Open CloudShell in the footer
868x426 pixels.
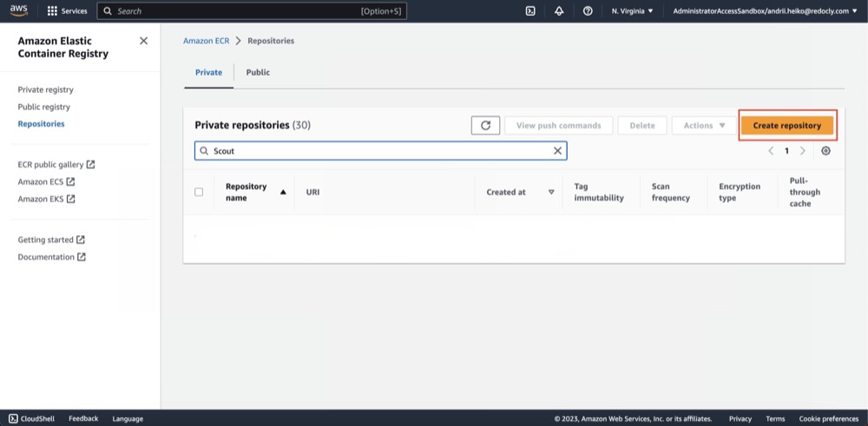click(31, 419)
